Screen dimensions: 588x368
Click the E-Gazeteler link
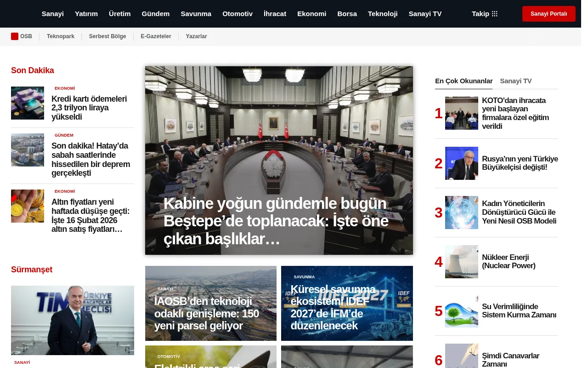[x=156, y=36]
